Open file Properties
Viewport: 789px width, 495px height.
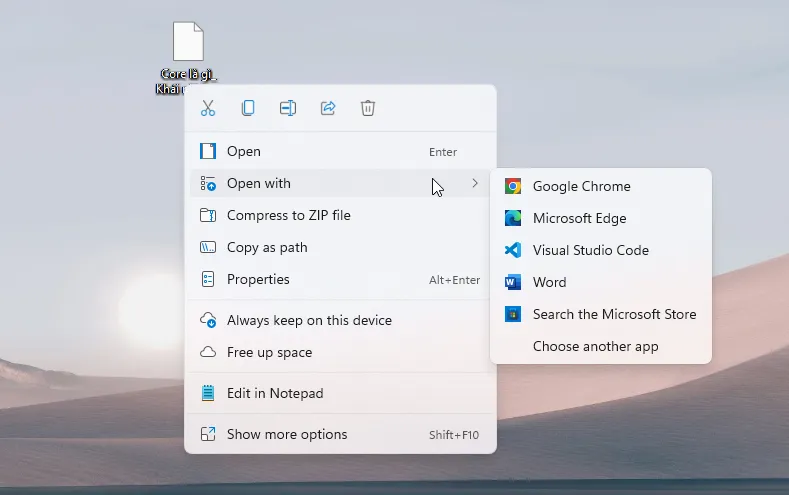(x=340, y=279)
